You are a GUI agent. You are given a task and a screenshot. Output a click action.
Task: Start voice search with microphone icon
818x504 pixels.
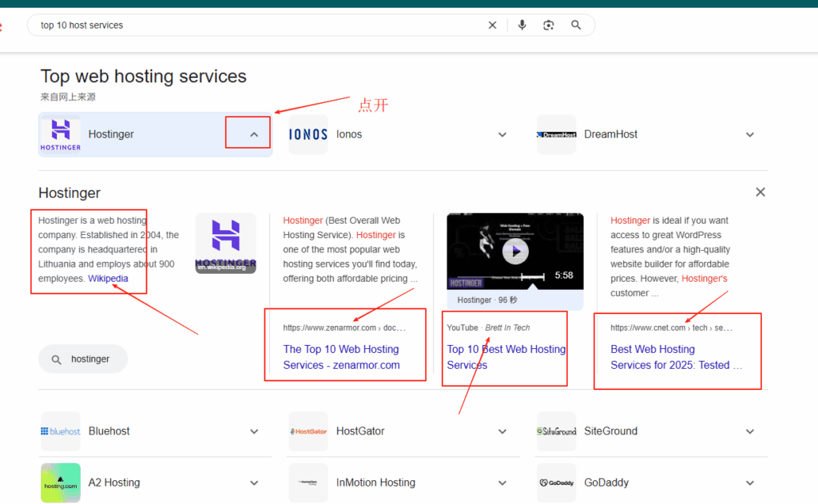(522, 26)
